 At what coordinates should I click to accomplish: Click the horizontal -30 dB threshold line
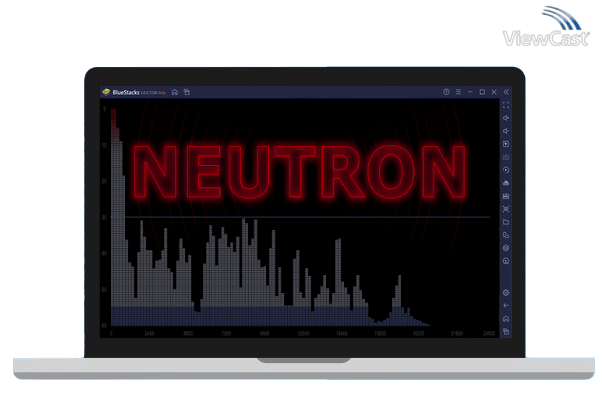[301, 217]
